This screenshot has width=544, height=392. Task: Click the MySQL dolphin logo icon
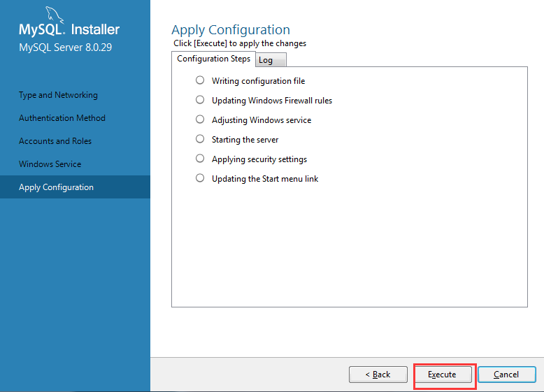pyautogui.click(x=54, y=15)
